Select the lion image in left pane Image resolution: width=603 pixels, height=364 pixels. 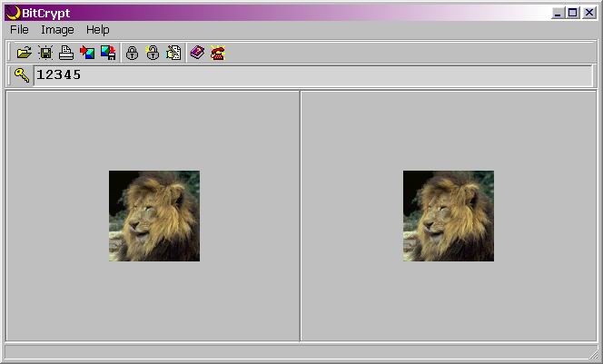pos(154,216)
